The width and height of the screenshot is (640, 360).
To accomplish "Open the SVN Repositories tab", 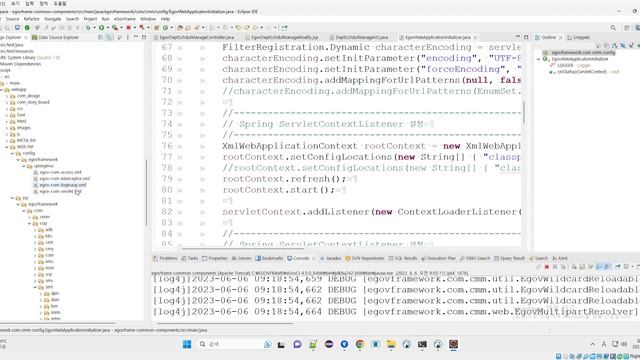I will [x=365, y=258].
